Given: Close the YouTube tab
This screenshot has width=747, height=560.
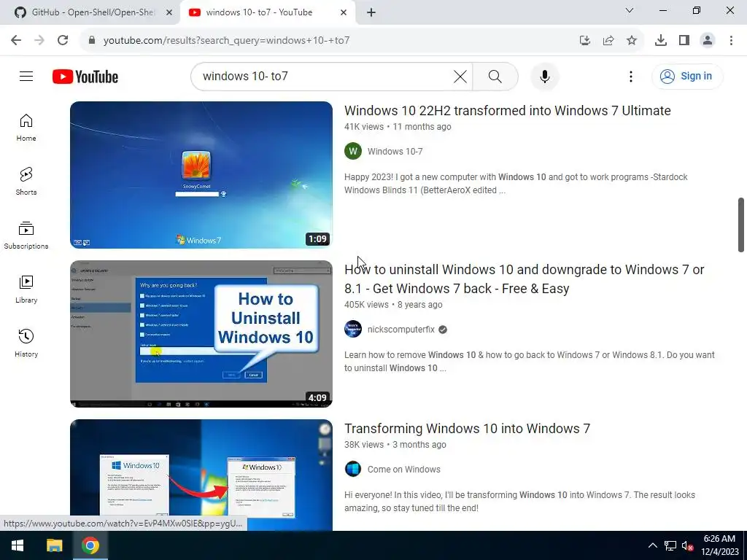Looking at the screenshot, I should [344, 12].
